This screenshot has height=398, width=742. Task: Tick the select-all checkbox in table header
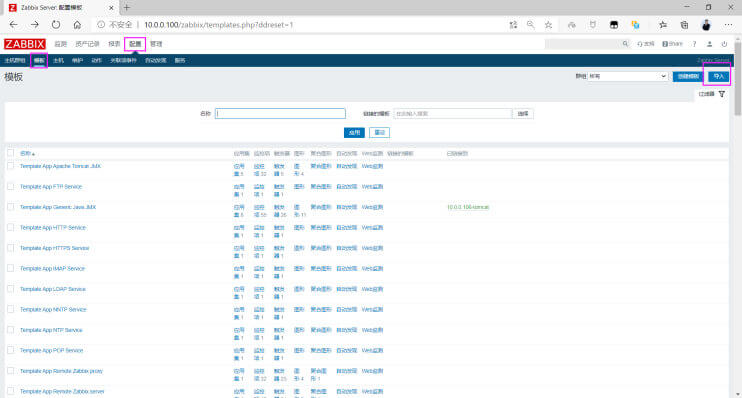tap(10, 153)
